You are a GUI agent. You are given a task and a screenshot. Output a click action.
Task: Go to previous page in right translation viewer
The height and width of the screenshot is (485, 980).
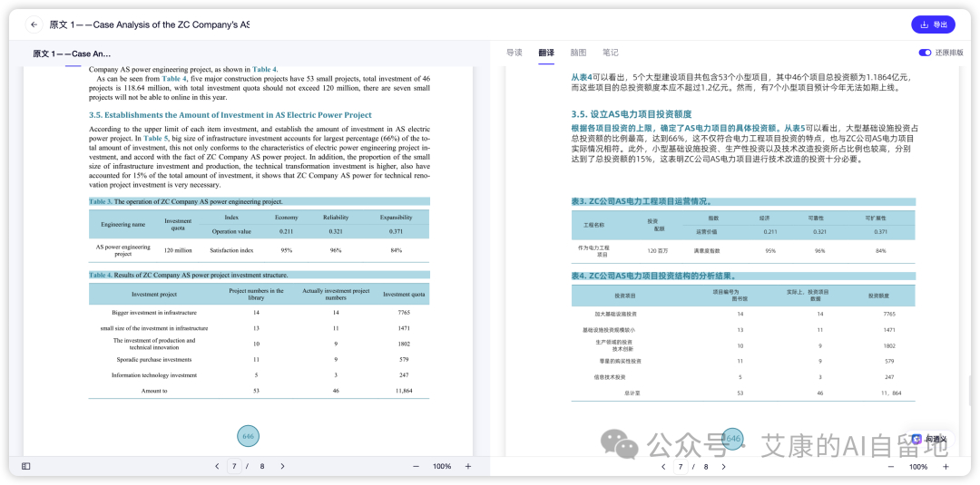click(x=663, y=466)
